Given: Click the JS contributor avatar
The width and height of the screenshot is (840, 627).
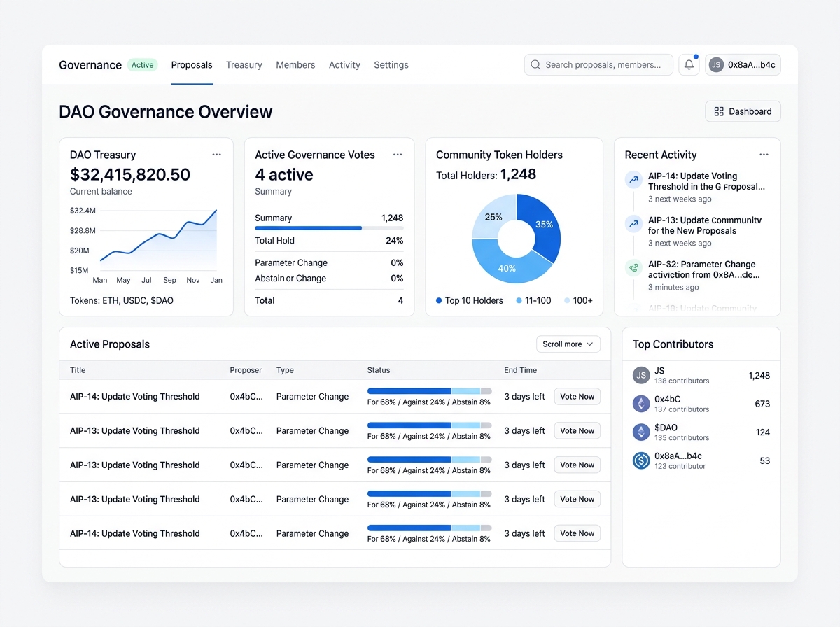Looking at the screenshot, I should coord(641,375).
